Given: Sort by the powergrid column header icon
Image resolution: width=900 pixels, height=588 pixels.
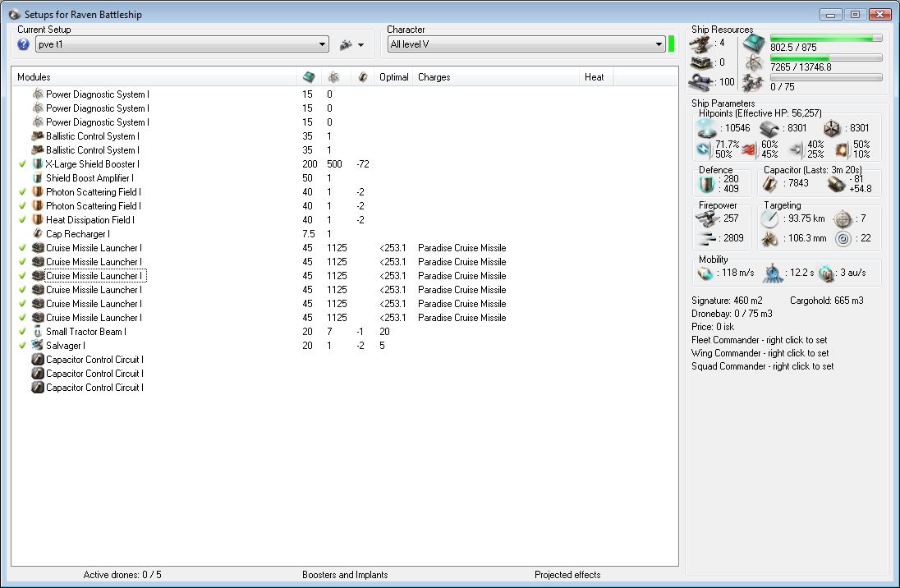Looking at the screenshot, I should tap(333, 77).
